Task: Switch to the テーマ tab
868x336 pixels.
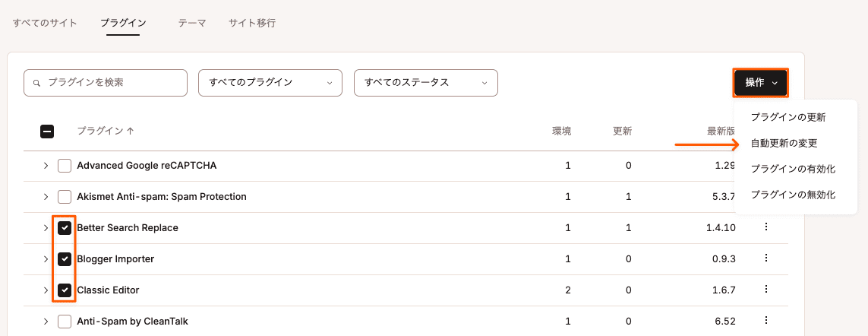Action: (x=192, y=24)
